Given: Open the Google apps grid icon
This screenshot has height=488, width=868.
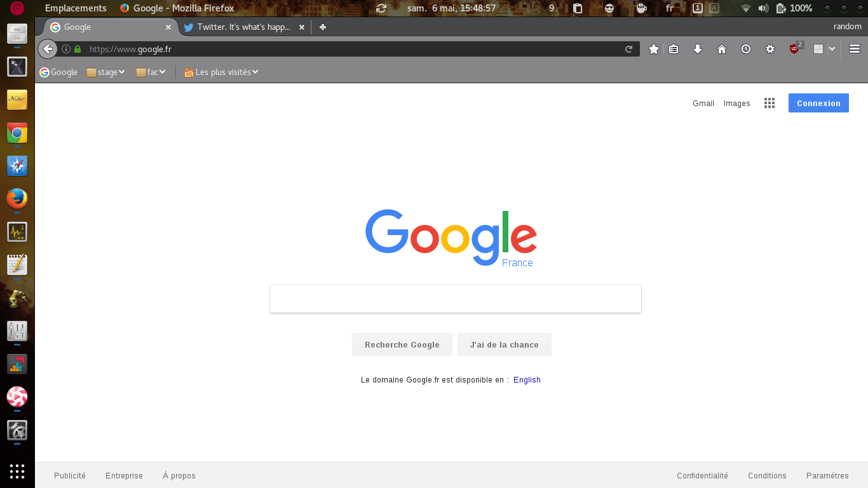Looking at the screenshot, I should click(770, 104).
